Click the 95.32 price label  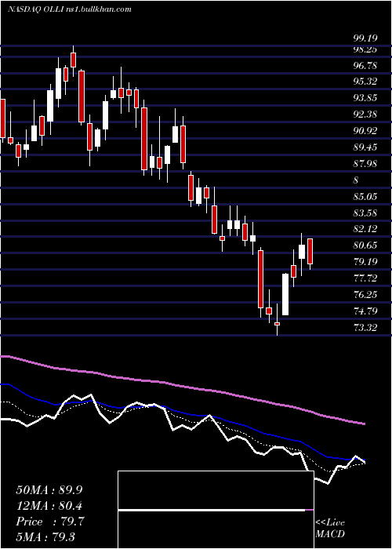[x=365, y=82]
